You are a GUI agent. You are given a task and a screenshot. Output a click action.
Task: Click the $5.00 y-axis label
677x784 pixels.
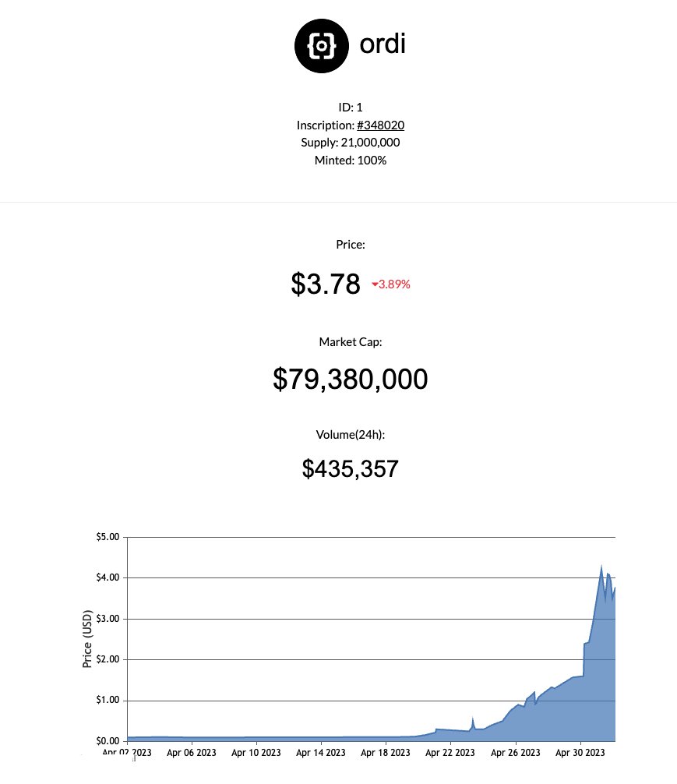[108, 537]
